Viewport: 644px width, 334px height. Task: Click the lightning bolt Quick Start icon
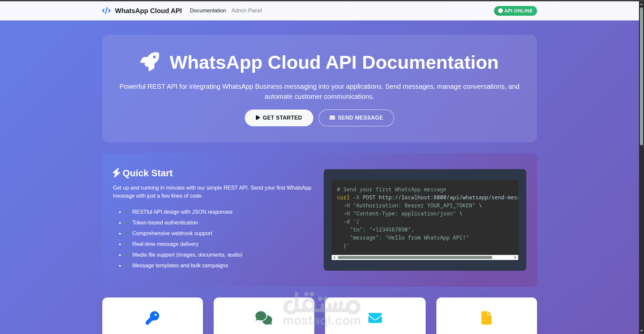(116, 173)
